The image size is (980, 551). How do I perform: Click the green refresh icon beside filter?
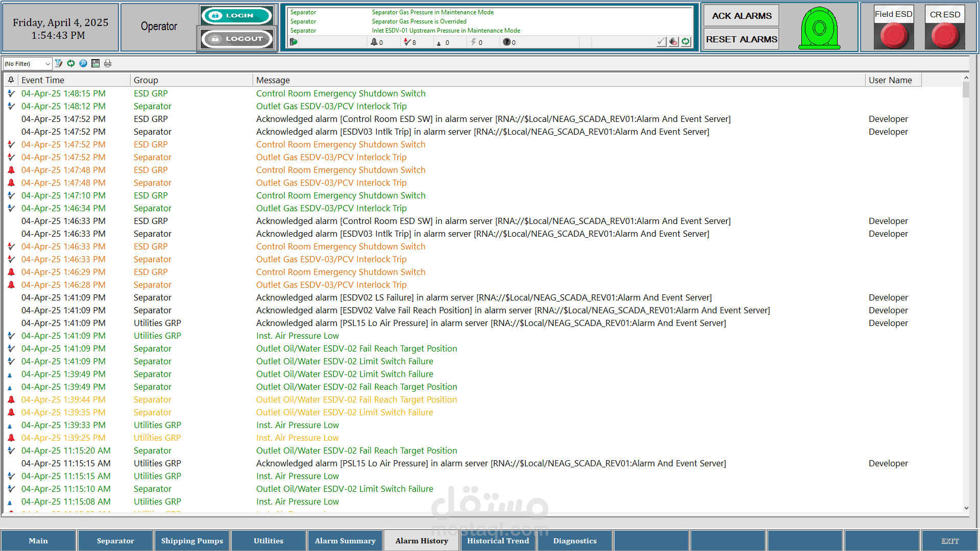(71, 63)
